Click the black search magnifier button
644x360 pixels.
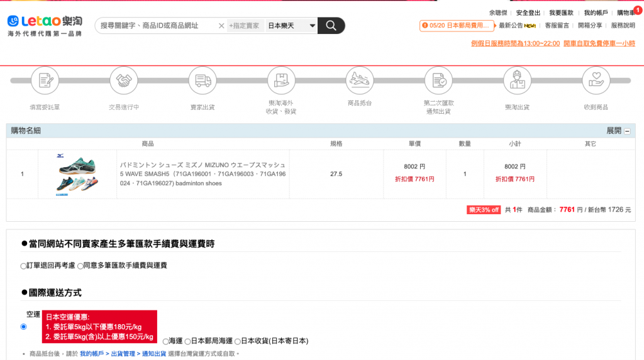tap(331, 26)
